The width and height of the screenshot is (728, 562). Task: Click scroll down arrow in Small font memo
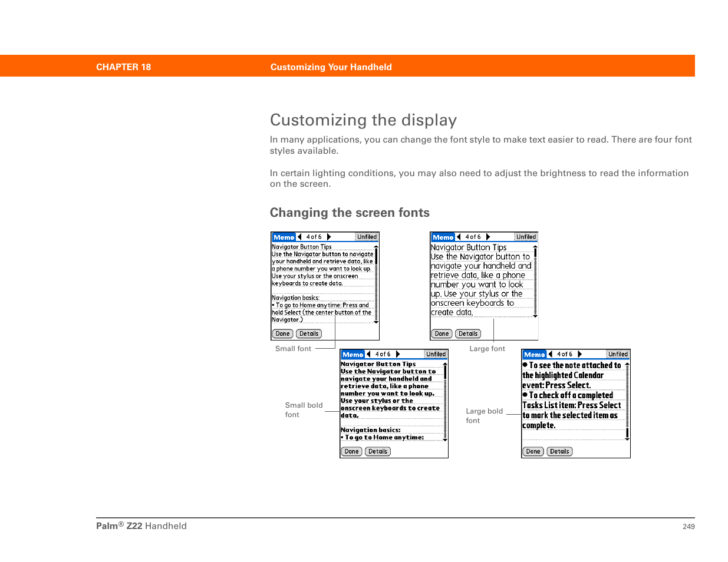(x=376, y=322)
